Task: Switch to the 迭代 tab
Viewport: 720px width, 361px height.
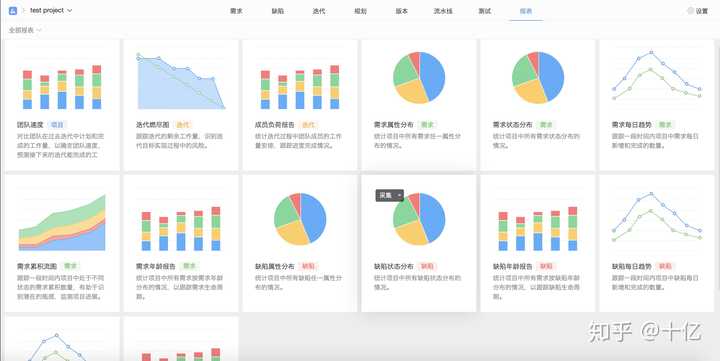Action: (x=319, y=11)
